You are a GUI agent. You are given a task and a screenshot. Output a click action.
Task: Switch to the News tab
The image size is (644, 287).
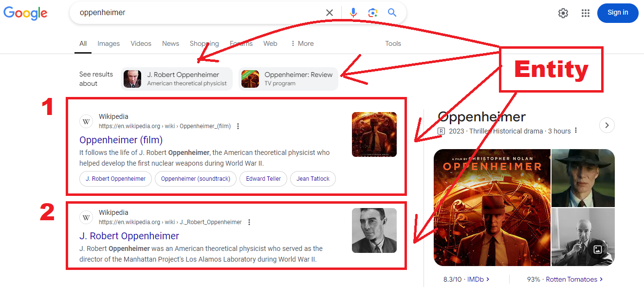tap(171, 43)
